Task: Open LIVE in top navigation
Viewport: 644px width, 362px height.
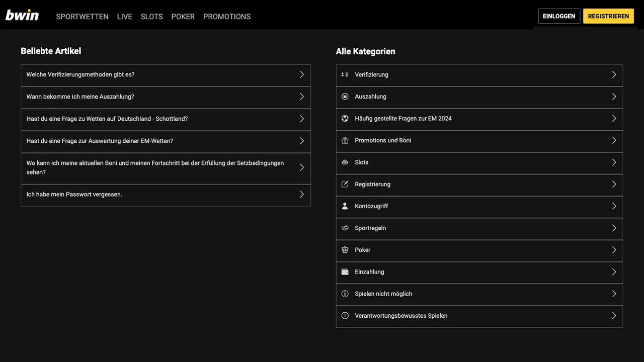Action: pos(124,17)
